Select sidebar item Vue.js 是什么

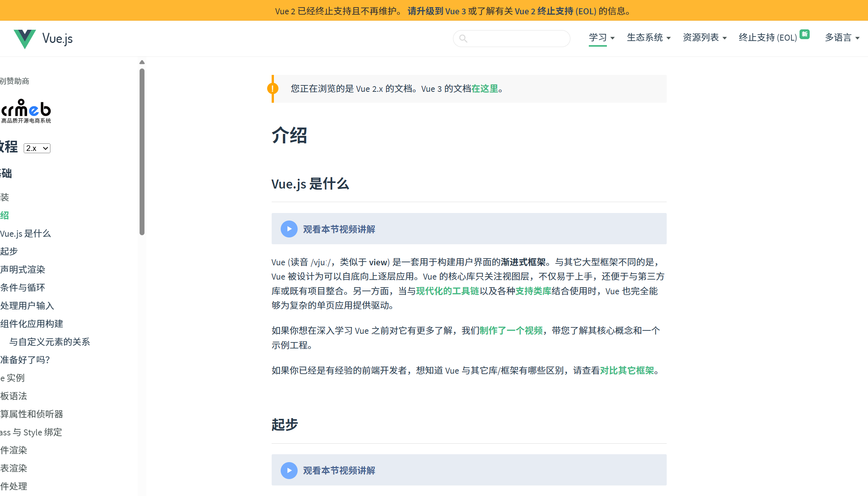click(25, 233)
